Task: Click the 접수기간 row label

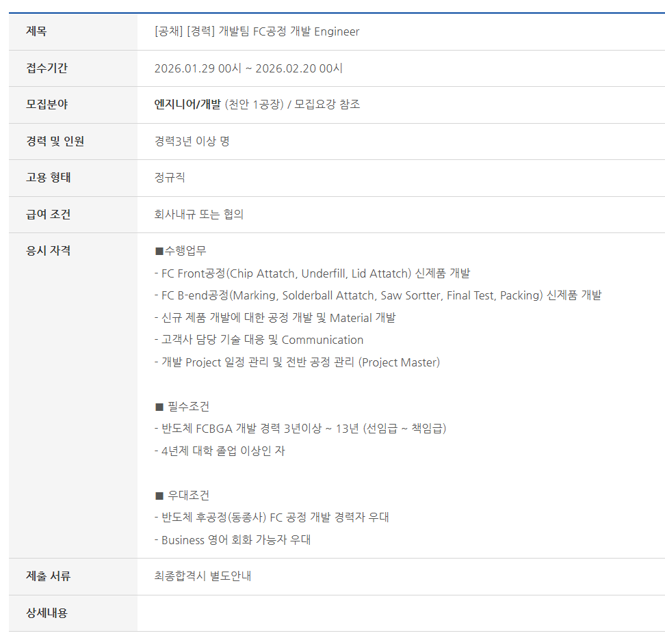Action: [x=47, y=68]
